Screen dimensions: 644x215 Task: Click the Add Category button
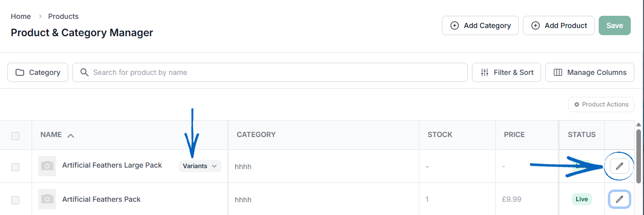pyautogui.click(x=480, y=25)
